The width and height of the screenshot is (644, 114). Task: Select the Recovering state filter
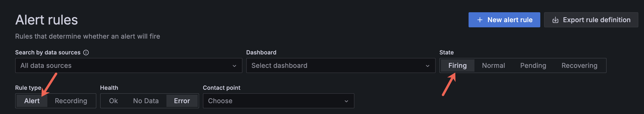[x=579, y=65]
